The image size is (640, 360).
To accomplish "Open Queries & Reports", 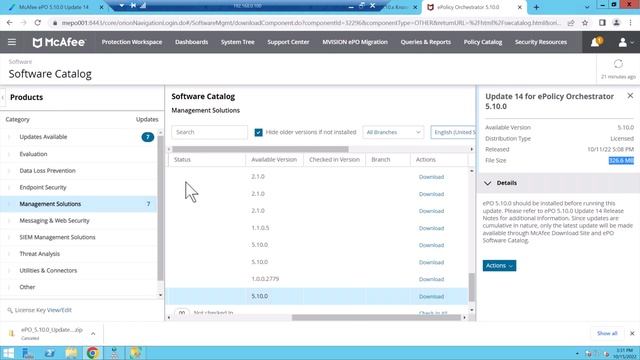I will [425, 42].
